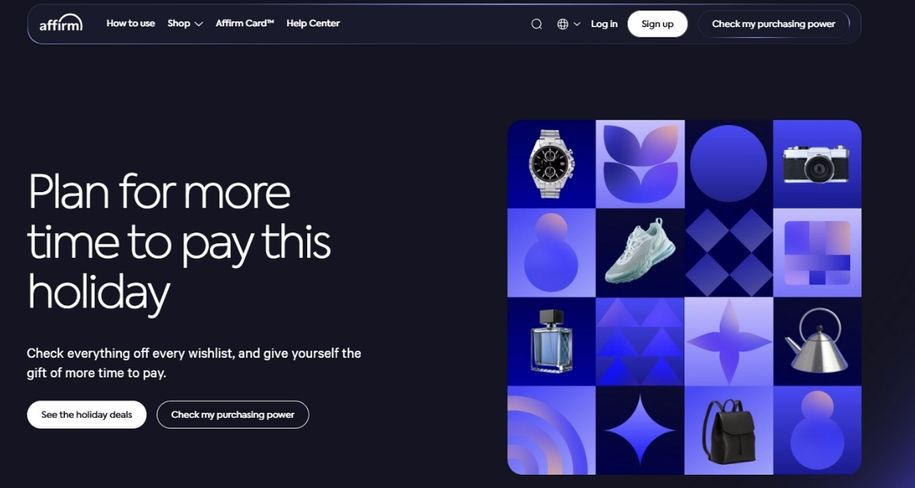915x488 pixels.
Task: Click the Affirm logo in header
Action: pyautogui.click(x=61, y=23)
